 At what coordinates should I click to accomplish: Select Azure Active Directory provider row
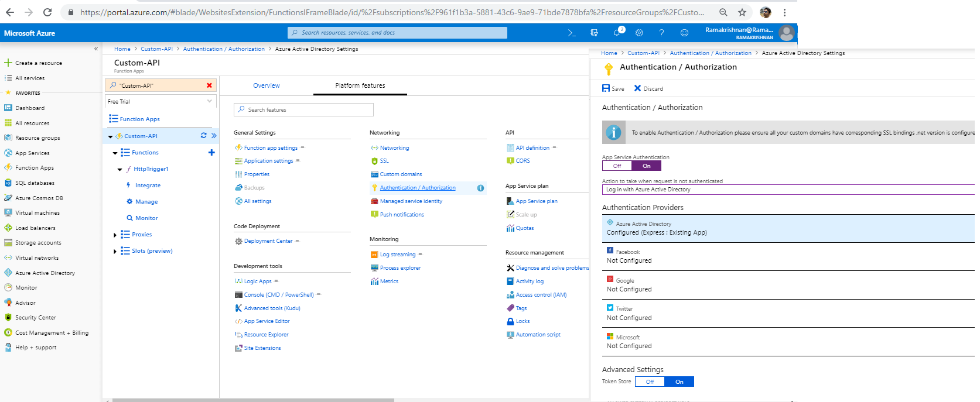tap(788, 229)
